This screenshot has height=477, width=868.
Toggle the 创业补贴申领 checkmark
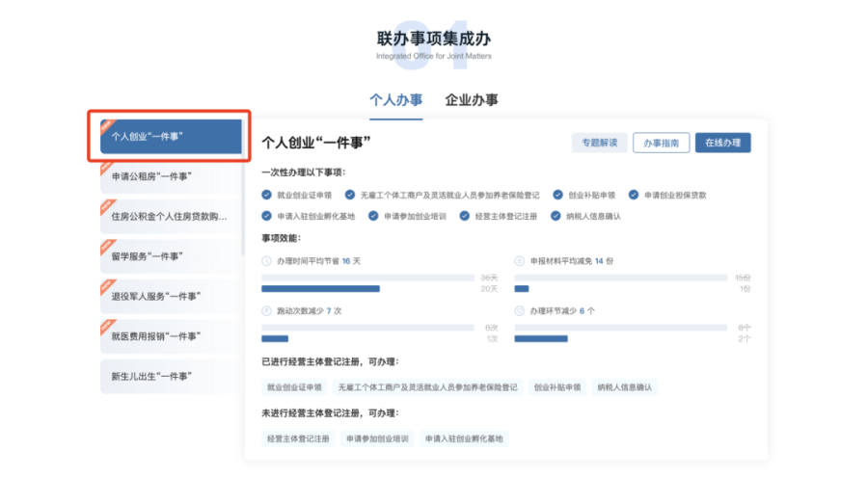(558, 195)
